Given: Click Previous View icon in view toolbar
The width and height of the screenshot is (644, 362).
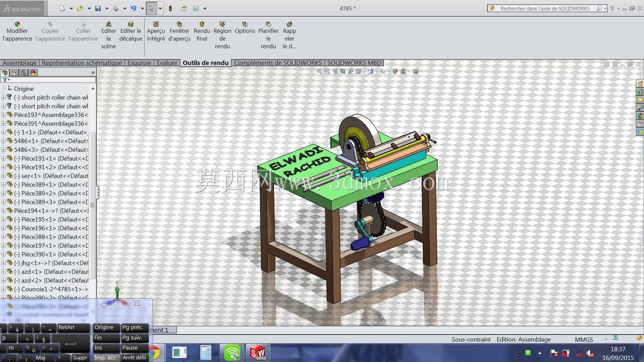Looking at the screenshot, I should click(335, 71).
